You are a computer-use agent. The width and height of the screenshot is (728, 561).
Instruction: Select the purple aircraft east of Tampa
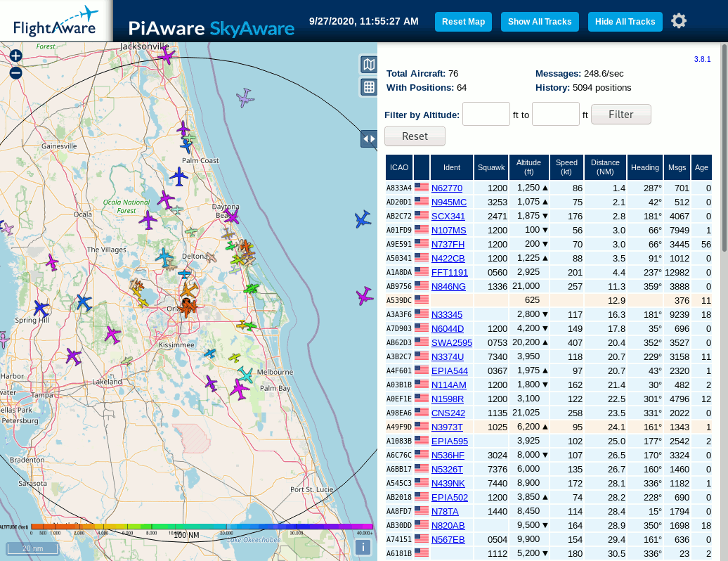click(73, 356)
